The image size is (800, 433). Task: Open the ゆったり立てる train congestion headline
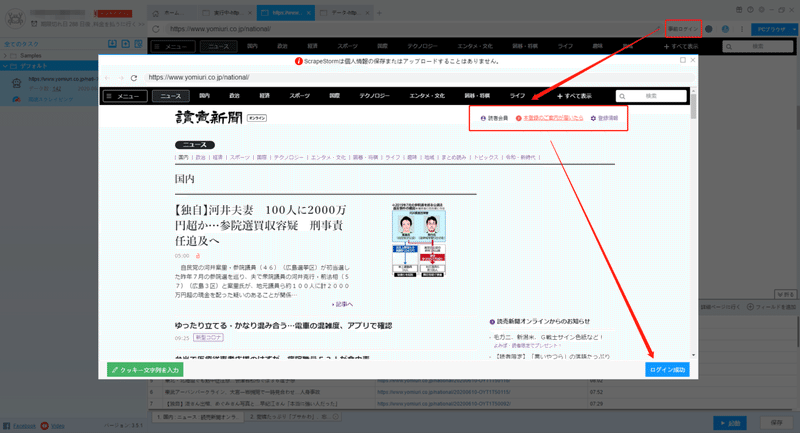coord(283,325)
